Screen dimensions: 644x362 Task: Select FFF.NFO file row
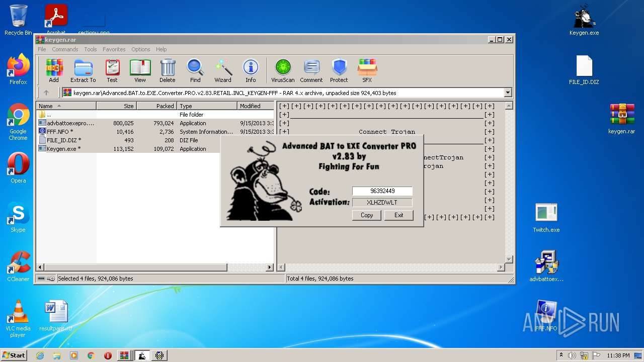[x=155, y=132]
